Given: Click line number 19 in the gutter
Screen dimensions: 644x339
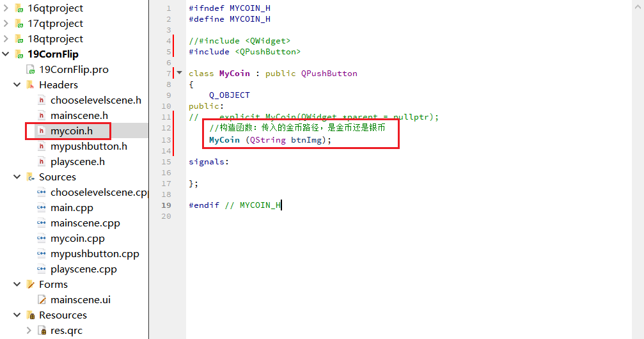Looking at the screenshot, I should coord(166,205).
